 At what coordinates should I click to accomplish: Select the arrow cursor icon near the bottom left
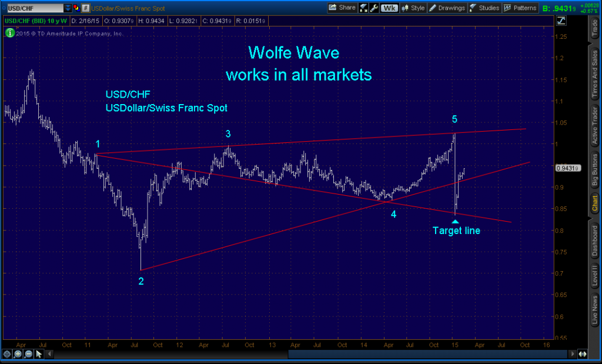pyautogui.click(x=39, y=355)
